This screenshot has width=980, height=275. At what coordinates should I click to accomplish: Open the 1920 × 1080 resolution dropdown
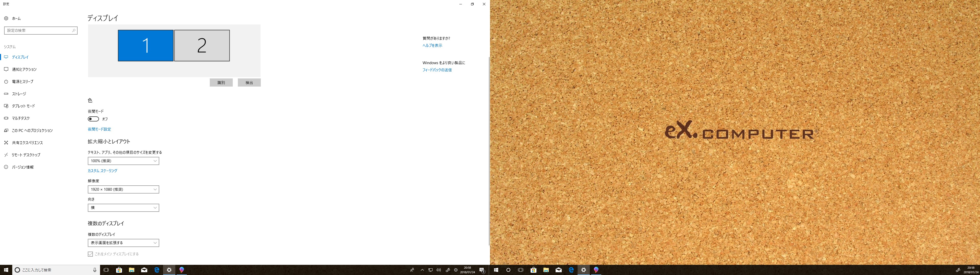click(x=123, y=189)
